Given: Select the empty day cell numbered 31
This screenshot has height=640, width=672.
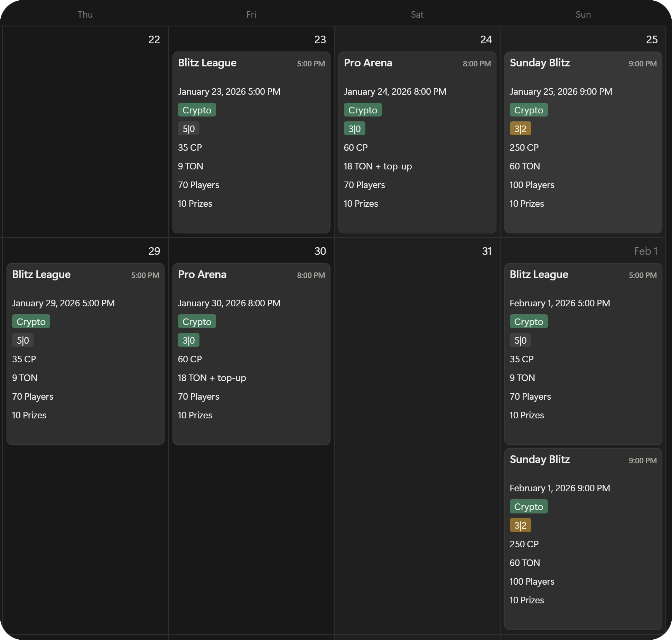Looking at the screenshot, I should pyautogui.click(x=417, y=415).
